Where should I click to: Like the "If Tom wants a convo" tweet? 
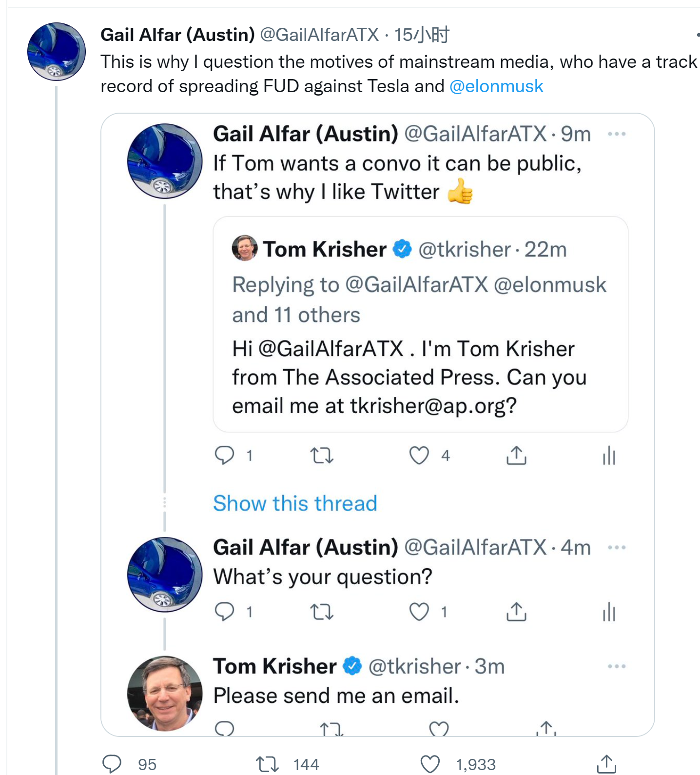[419, 456]
